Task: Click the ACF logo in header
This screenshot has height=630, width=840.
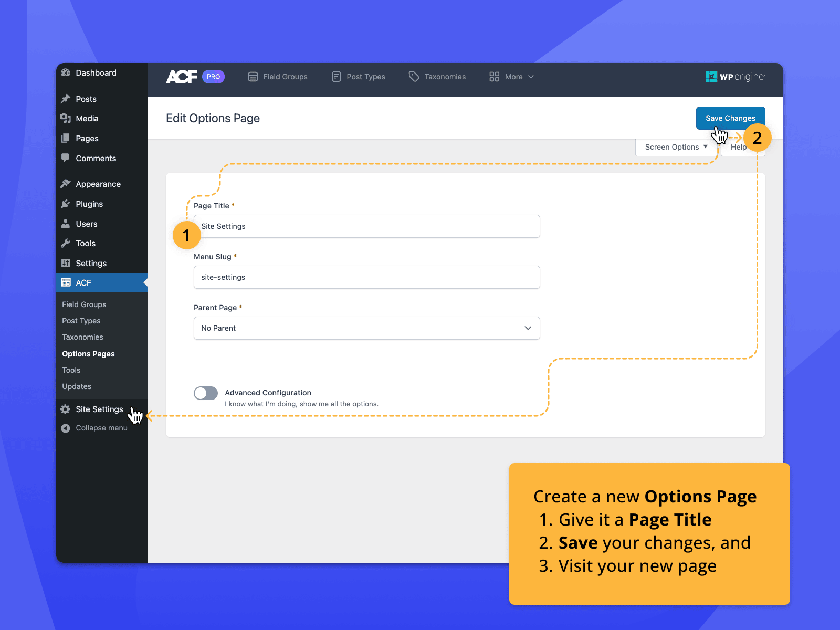Action: [x=182, y=77]
